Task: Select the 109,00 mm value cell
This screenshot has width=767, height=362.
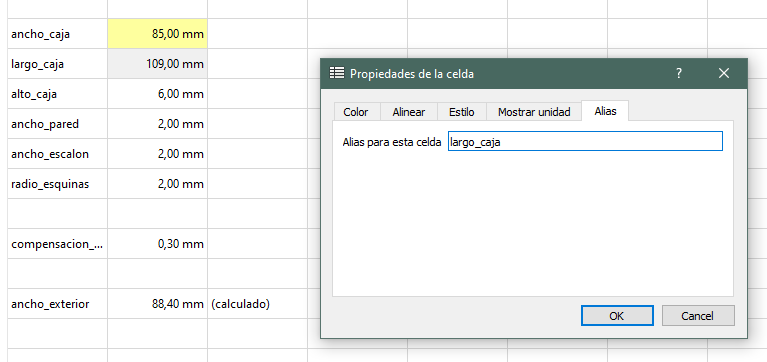Action: tap(158, 64)
